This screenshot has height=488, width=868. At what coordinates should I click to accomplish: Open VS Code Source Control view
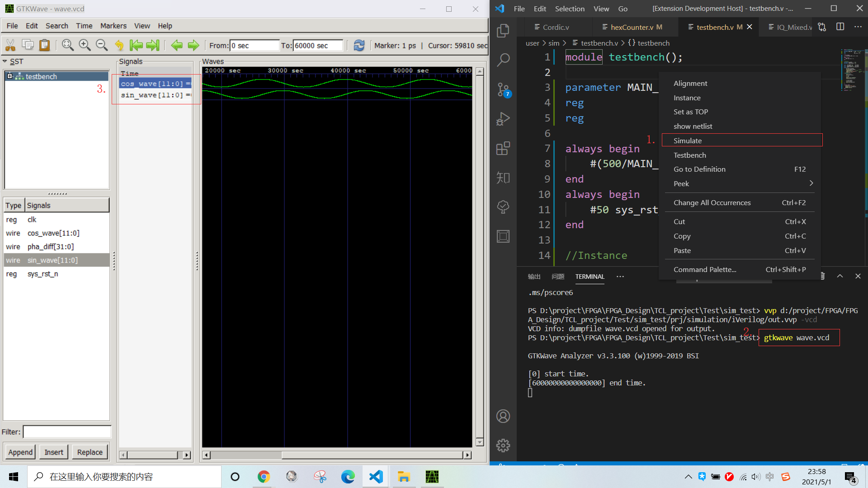coord(503,89)
